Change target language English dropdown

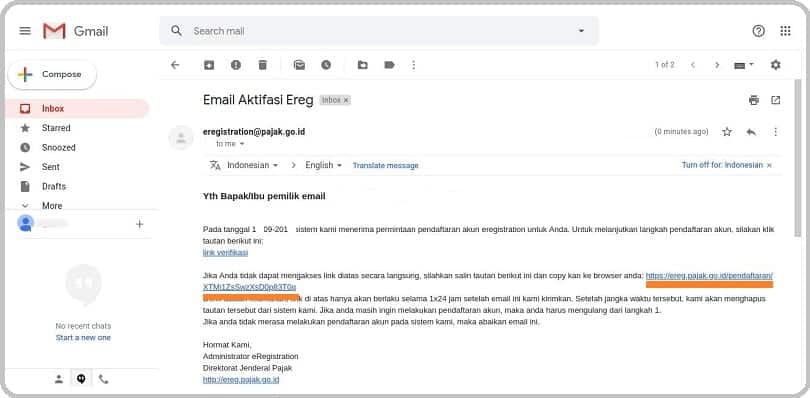(x=324, y=165)
